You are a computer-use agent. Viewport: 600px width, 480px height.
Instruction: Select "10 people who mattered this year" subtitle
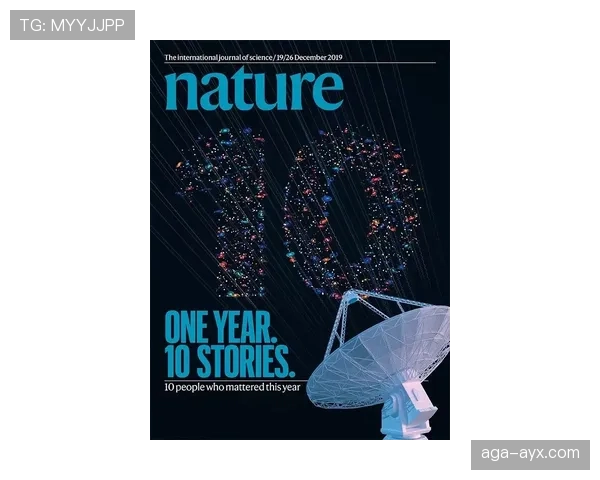pos(232,387)
